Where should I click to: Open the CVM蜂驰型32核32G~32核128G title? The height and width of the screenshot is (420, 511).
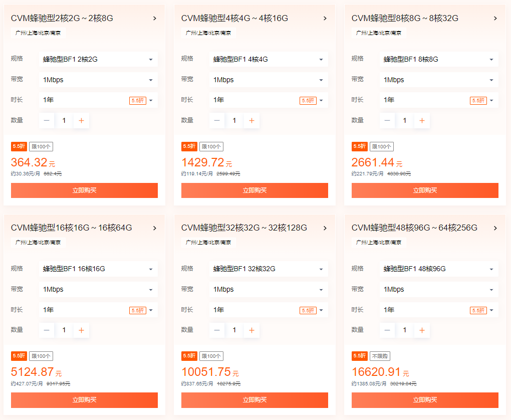[x=244, y=228]
